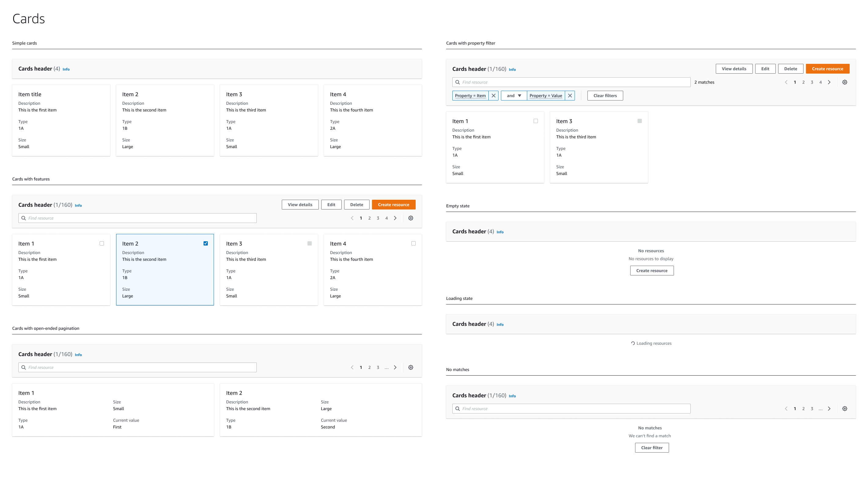Viewport: 868px width, 477px height.
Task: Open the 'and' operator dropdown
Action: 513,96
